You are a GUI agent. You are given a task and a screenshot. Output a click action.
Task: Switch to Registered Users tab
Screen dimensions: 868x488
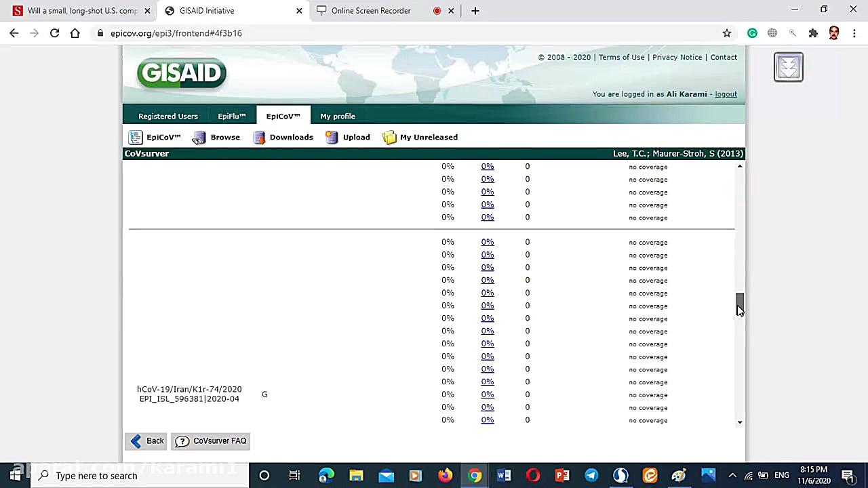tap(168, 117)
